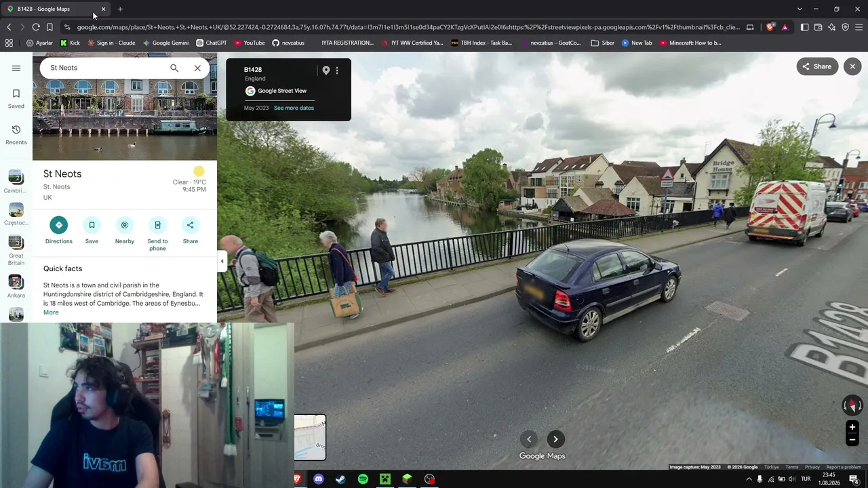Show hidden system tray icons

point(749,479)
